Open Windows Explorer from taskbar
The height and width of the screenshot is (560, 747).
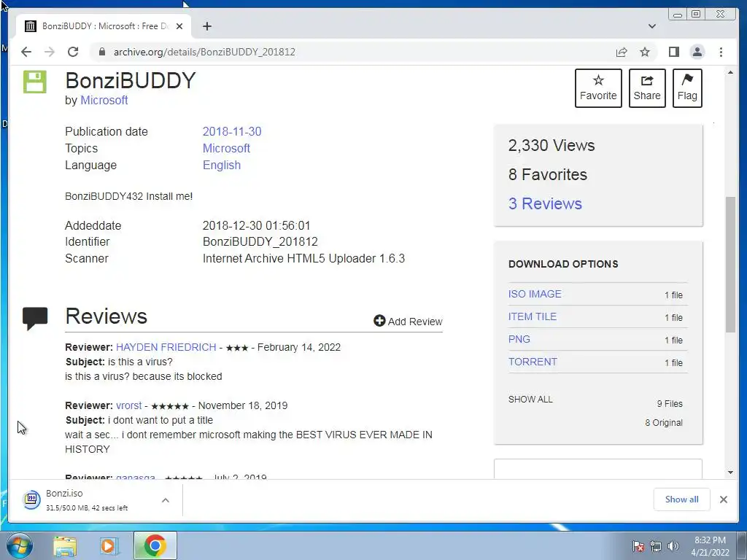pyautogui.click(x=65, y=546)
